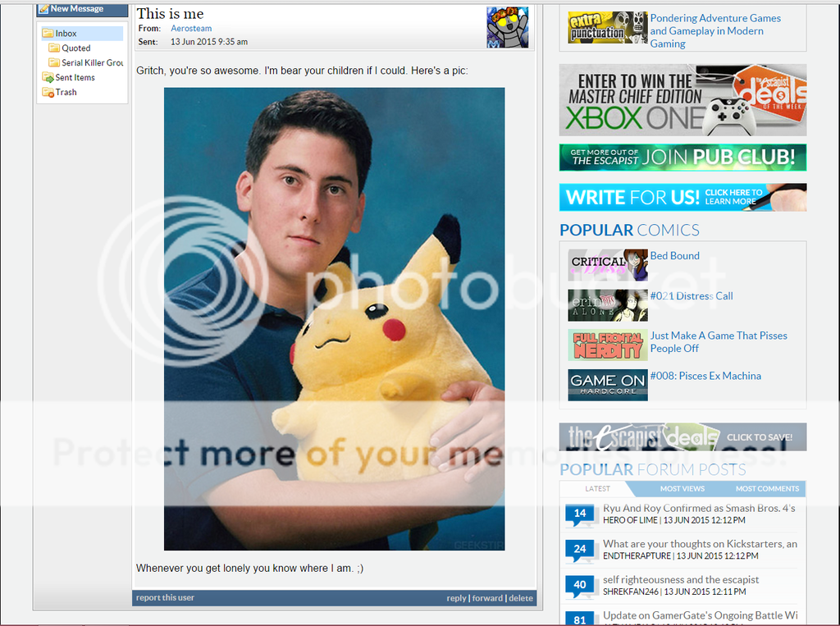Click the Popular Comics heading

pyautogui.click(x=629, y=231)
